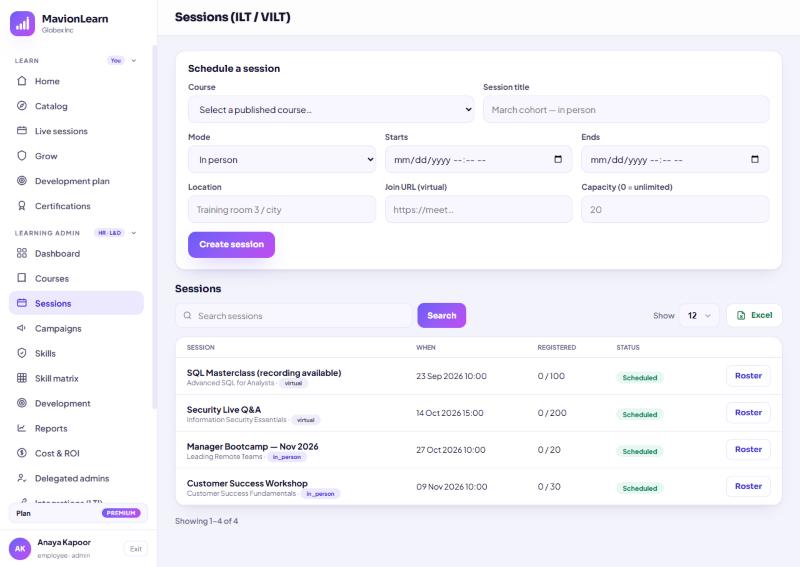The height and width of the screenshot is (567, 800).
Task: Click the Scheduled badge for Manager Bootcamp
Action: (640, 451)
